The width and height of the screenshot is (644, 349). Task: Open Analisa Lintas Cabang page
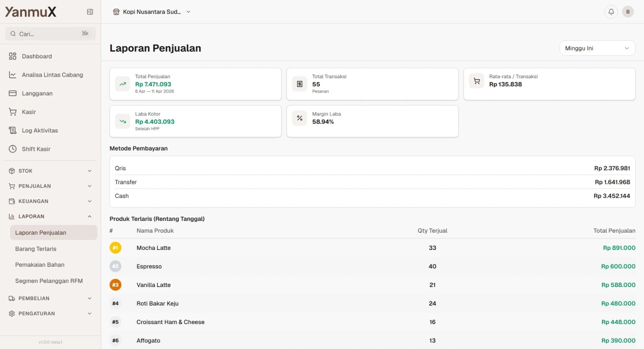pyautogui.click(x=52, y=75)
